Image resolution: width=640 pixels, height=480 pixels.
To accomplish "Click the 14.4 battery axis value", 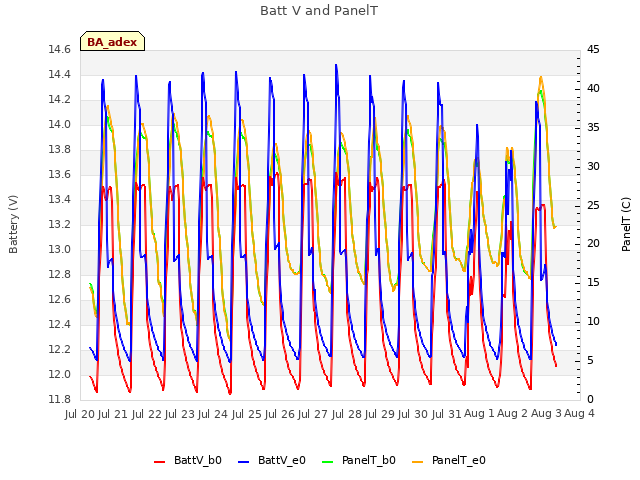I will pos(60,75).
